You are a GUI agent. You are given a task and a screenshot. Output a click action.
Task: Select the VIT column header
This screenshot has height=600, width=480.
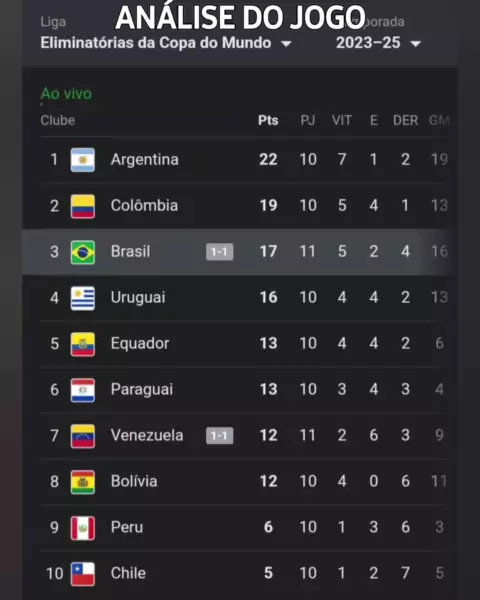pyautogui.click(x=341, y=121)
